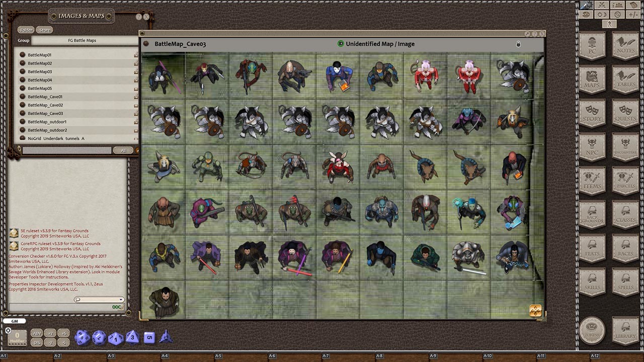Open the modifiers +/- icon

[633, 14]
